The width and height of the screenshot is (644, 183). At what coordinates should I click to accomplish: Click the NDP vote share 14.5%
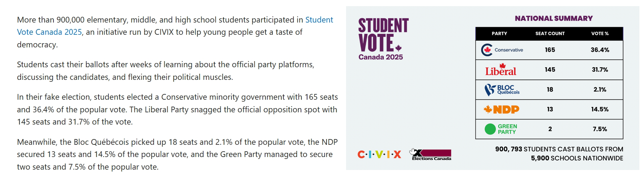point(600,110)
